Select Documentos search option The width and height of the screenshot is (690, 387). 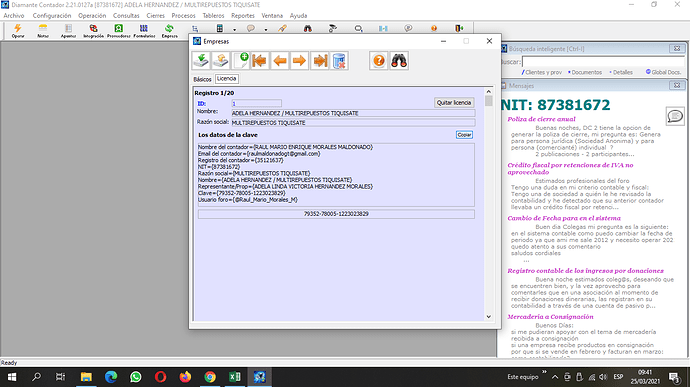point(585,72)
